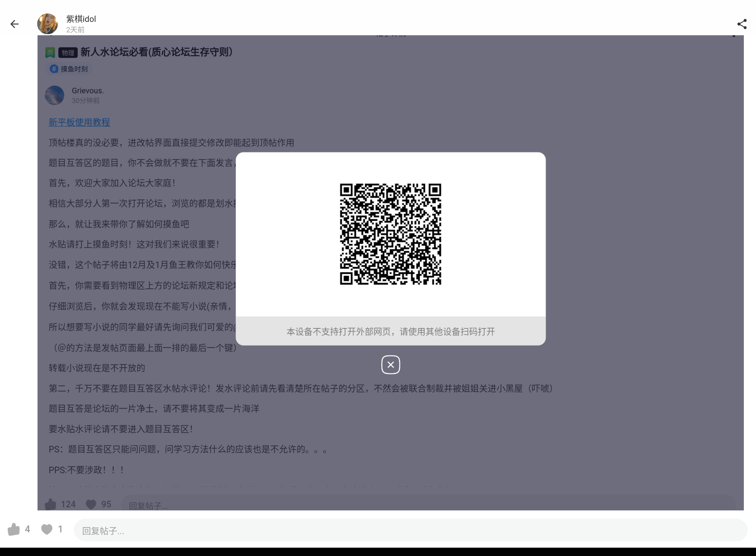Open the 新平板使用教程 link

point(79,122)
